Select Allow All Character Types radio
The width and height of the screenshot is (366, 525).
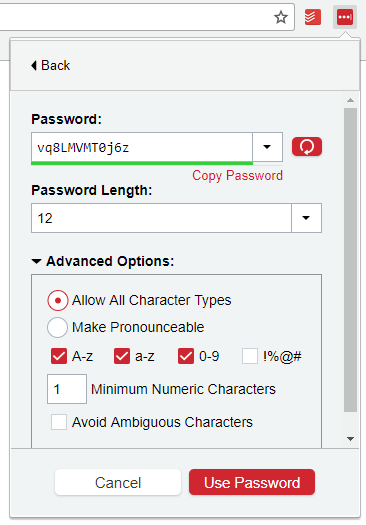tap(58, 300)
